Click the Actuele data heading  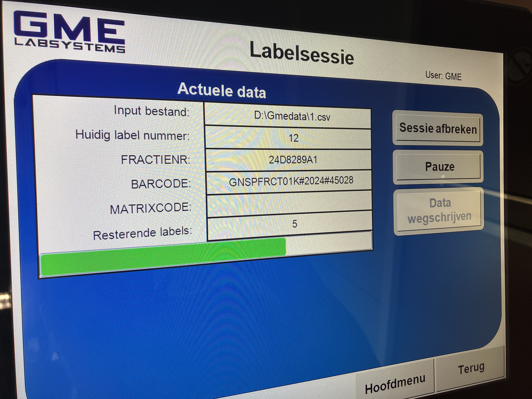pos(222,91)
